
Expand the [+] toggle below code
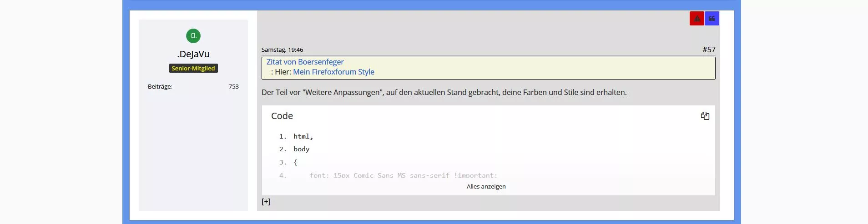(266, 202)
